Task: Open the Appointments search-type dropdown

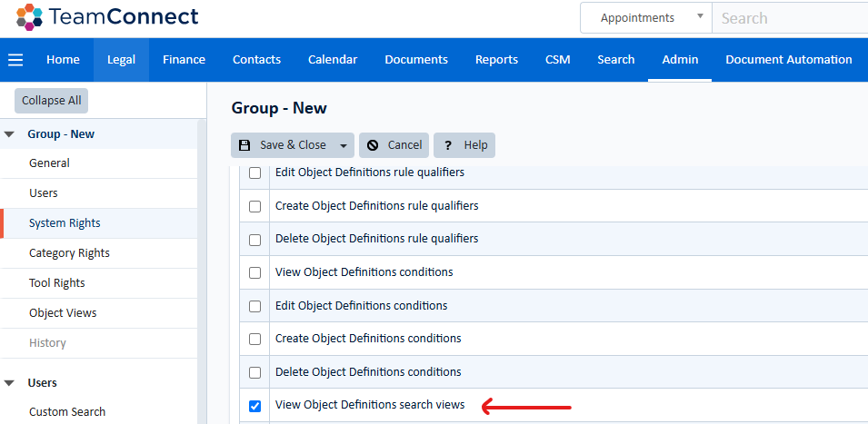Action: point(645,17)
